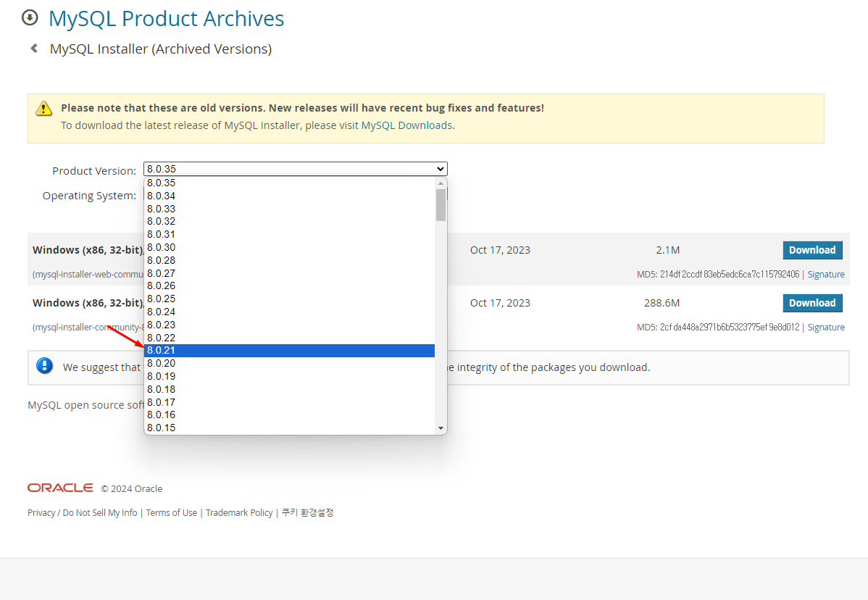Image resolution: width=868 pixels, height=600 pixels.
Task: Click the mysql-installer-web-commu filename text
Action: [x=88, y=275]
